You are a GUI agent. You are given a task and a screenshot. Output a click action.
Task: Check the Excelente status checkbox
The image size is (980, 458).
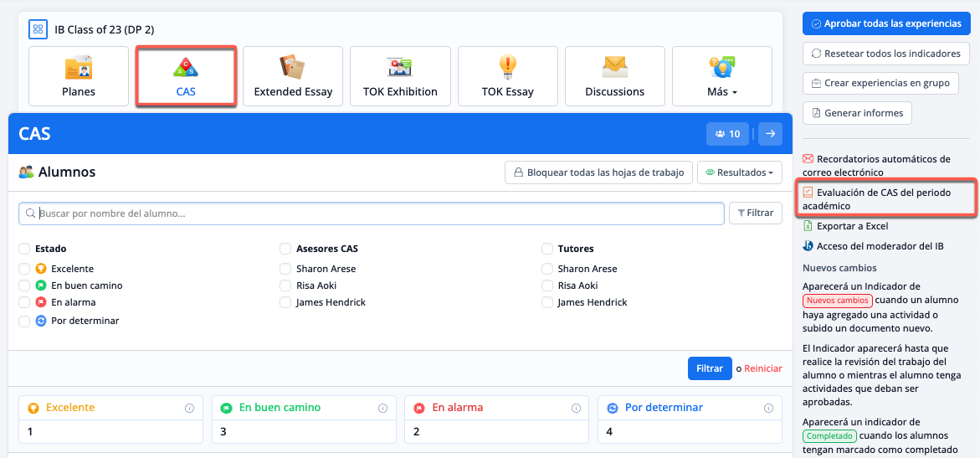(x=24, y=269)
